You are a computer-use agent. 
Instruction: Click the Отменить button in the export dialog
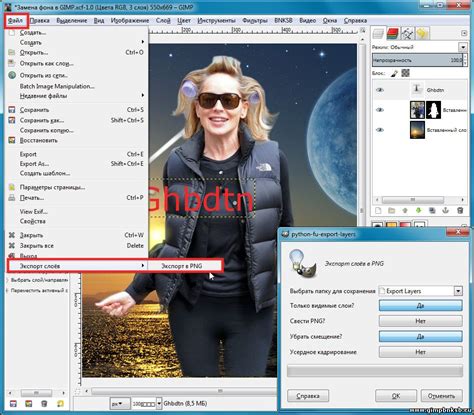point(441,396)
